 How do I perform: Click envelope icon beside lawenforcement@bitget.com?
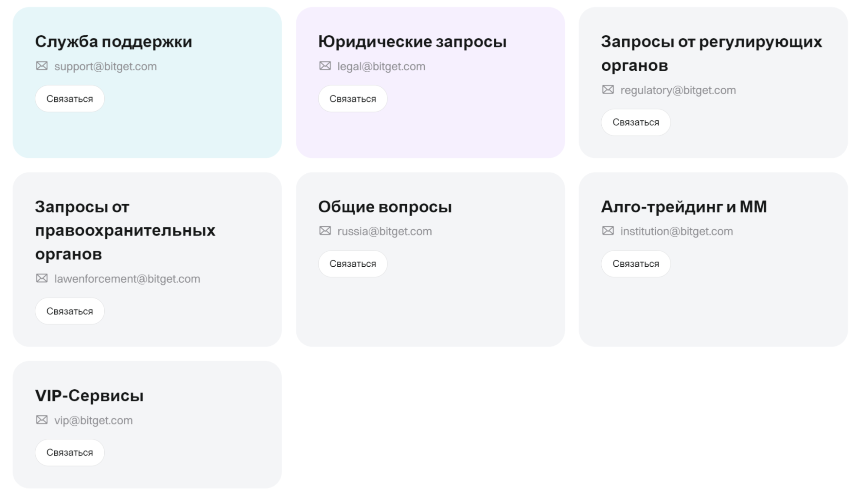[x=42, y=278]
